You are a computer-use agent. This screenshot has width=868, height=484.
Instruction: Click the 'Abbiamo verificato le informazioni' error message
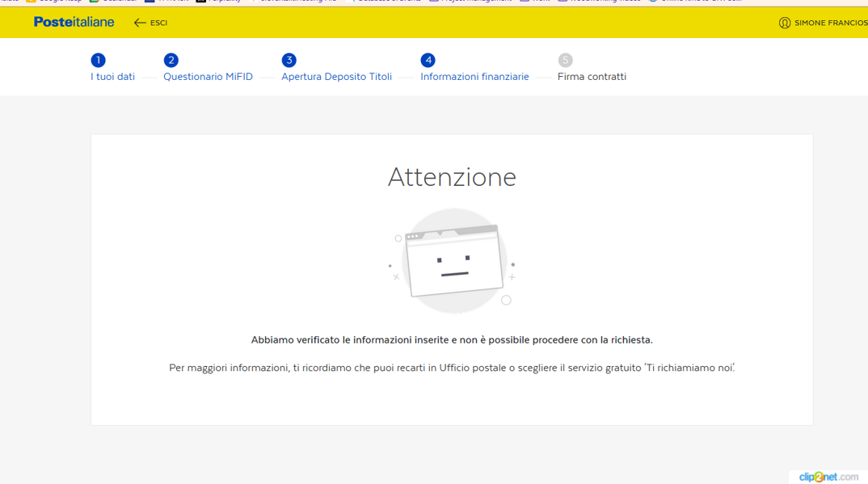click(x=452, y=340)
